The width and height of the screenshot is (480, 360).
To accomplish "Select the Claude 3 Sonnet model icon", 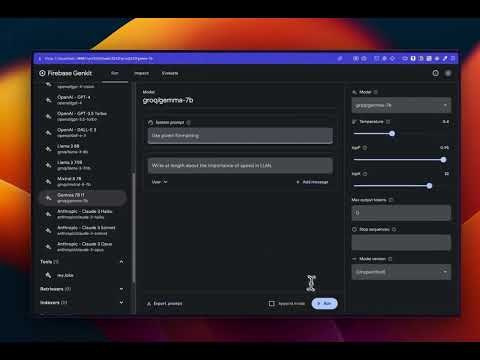I will point(49,230).
